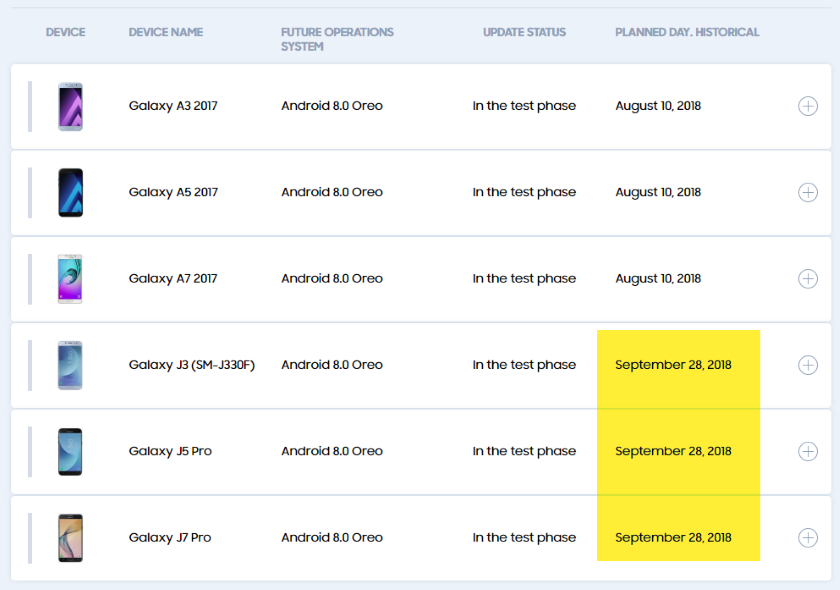The width and height of the screenshot is (840, 590).
Task: Click the FUTURE OPERATIONS SYSTEM column header
Action: click(x=338, y=39)
